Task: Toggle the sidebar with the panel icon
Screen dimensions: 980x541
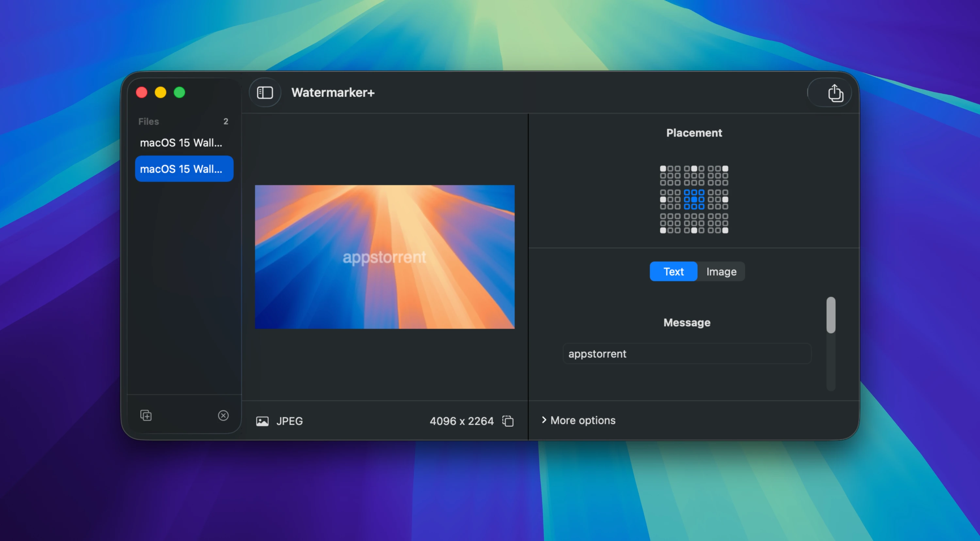Action: tap(265, 92)
